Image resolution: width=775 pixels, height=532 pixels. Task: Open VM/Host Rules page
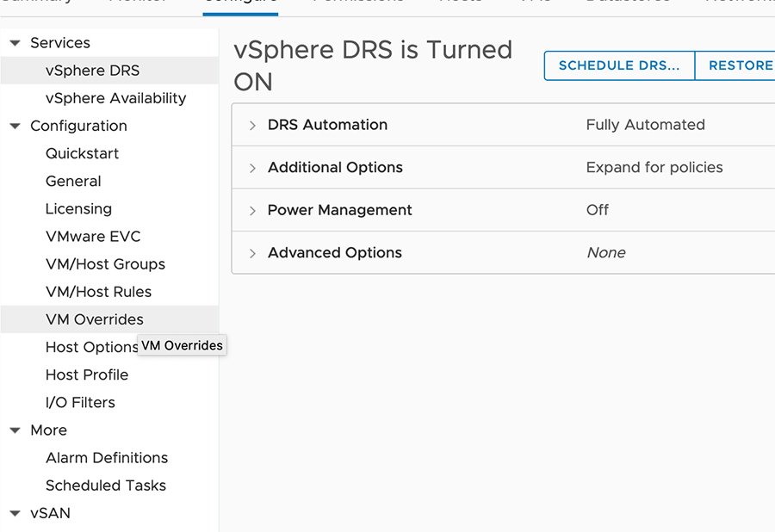[98, 292]
